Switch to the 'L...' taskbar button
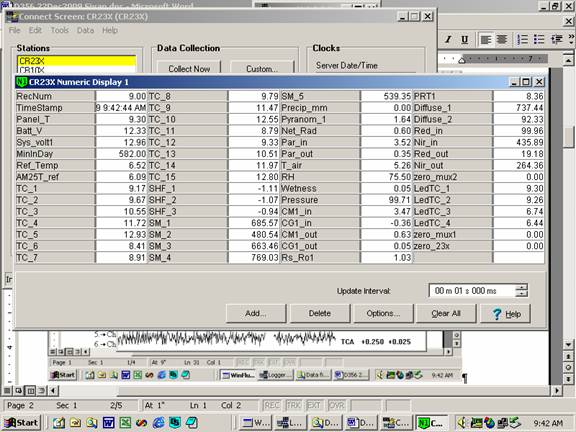This screenshot has width=576, height=432. click(291, 423)
